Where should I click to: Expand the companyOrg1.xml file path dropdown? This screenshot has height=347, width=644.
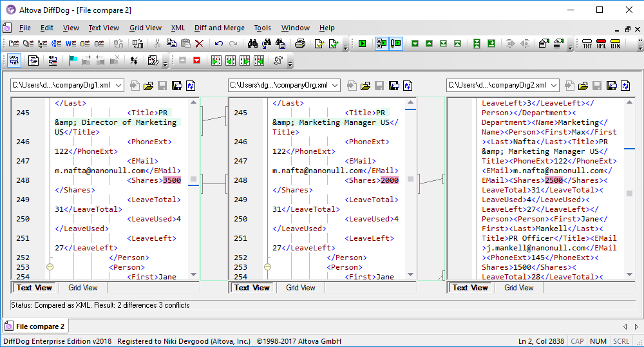click(118, 85)
